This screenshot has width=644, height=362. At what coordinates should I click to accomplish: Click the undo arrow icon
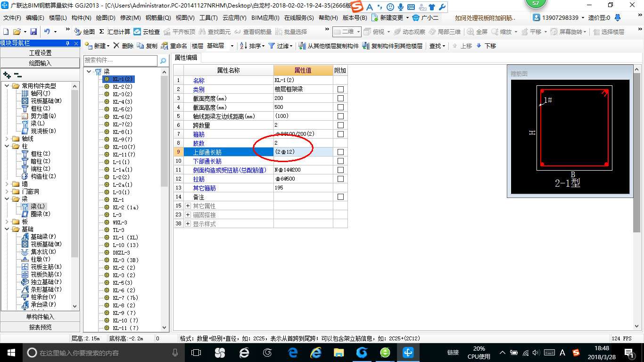click(x=47, y=32)
